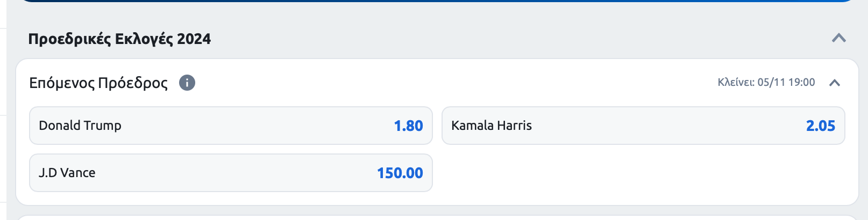Viewport: 868px width, 220px height.
Task: Click the Κλείνει label text
Action: pyautogui.click(x=736, y=83)
